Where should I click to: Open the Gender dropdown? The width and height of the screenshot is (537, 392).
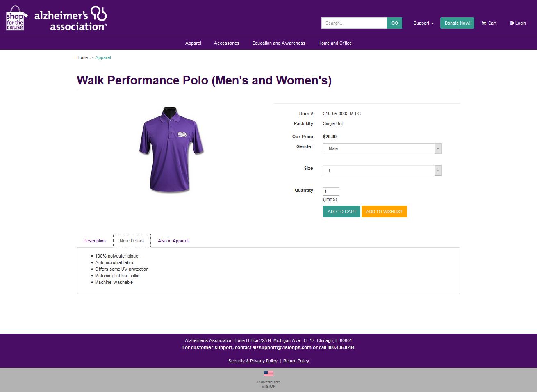pyautogui.click(x=382, y=148)
